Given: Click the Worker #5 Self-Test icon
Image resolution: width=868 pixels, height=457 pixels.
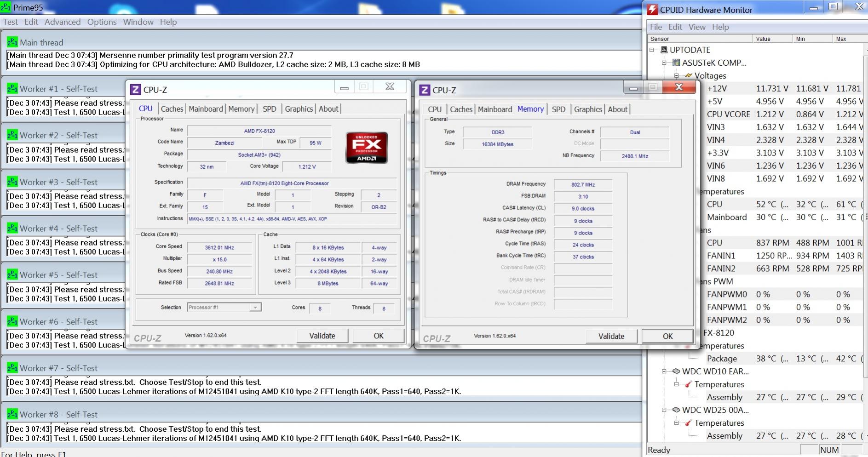Looking at the screenshot, I should [12, 275].
